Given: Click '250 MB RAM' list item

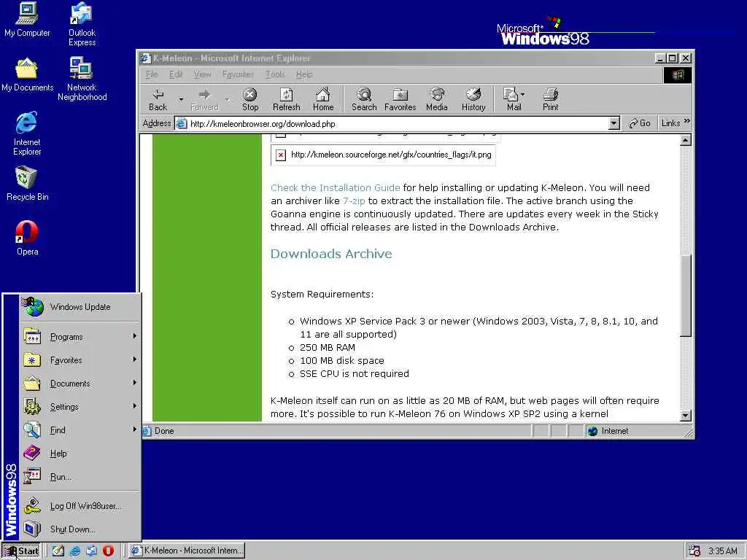Looking at the screenshot, I should pyautogui.click(x=328, y=348).
